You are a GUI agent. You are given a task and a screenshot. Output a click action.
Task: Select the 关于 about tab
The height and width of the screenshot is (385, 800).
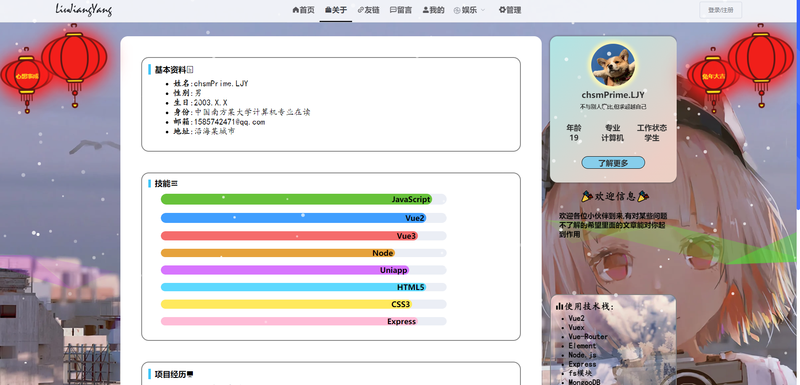(x=336, y=10)
